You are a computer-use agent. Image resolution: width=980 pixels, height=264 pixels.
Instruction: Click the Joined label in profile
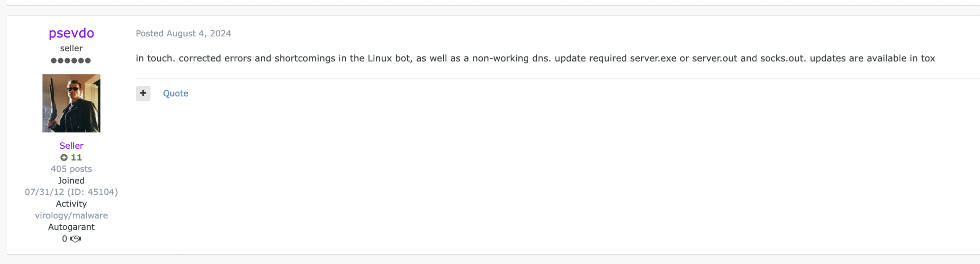[71, 180]
